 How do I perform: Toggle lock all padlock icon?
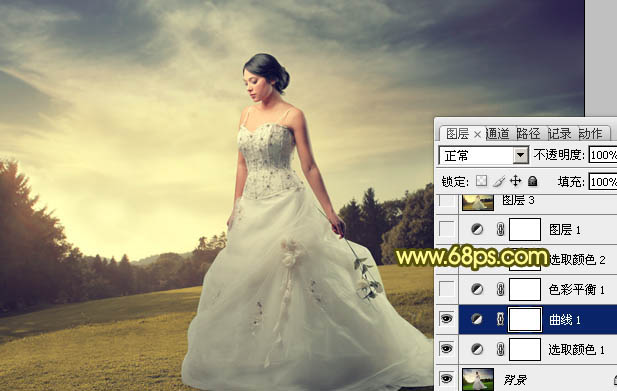pyautogui.click(x=532, y=181)
